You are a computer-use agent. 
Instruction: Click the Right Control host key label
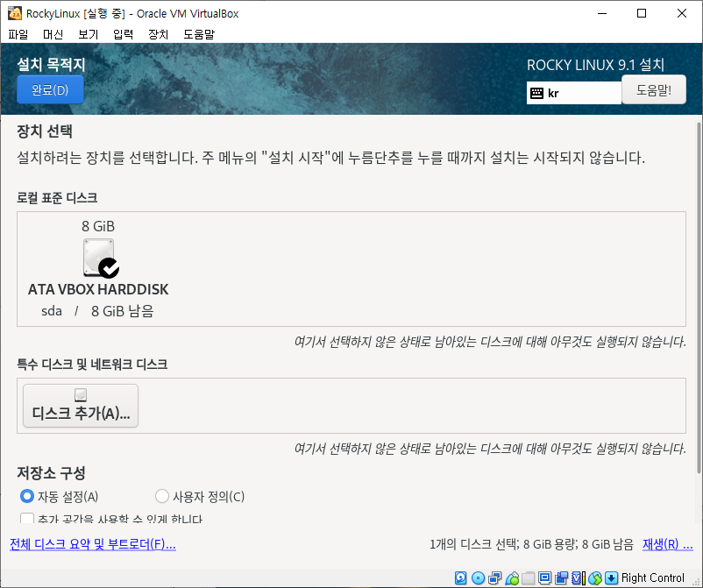653,578
